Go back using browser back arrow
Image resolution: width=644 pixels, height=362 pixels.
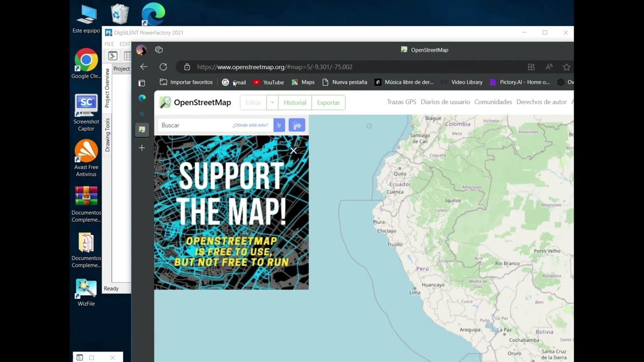pyautogui.click(x=144, y=67)
